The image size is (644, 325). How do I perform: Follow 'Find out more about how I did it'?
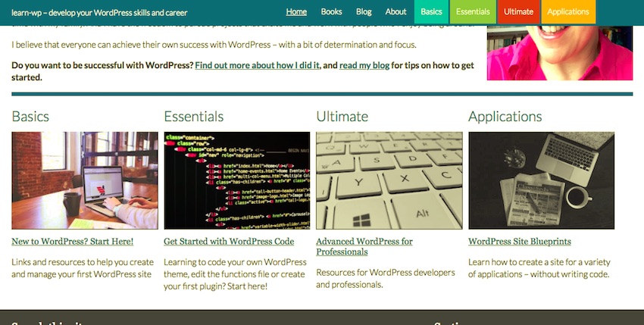(258, 66)
